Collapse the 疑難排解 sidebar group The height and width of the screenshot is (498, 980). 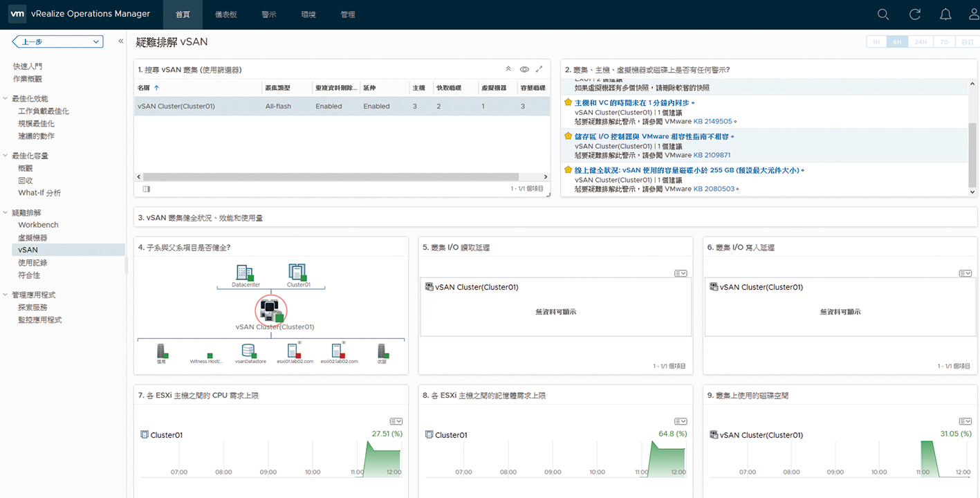coord(6,213)
